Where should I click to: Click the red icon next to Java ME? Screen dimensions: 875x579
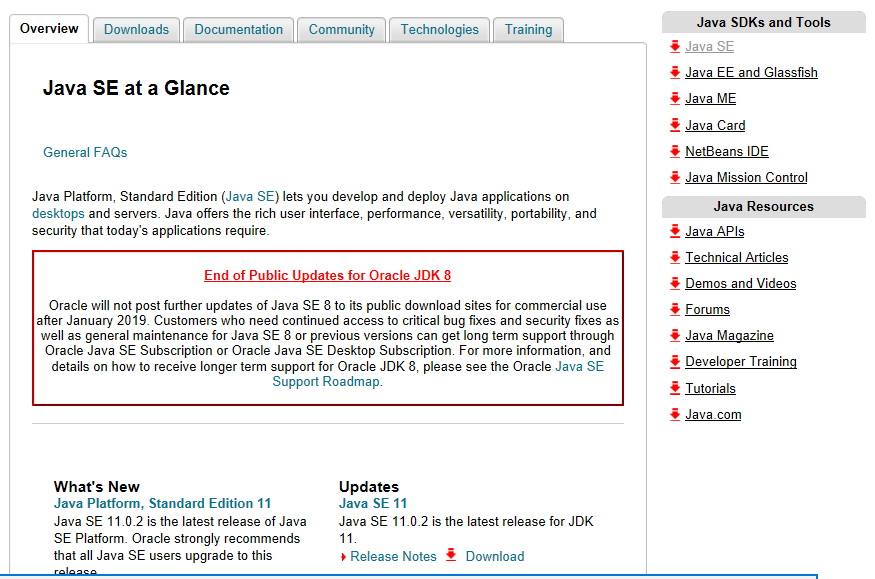(675, 98)
